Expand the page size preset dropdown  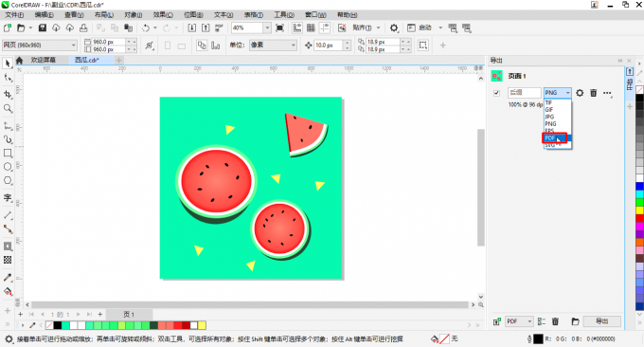pos(74,45)
